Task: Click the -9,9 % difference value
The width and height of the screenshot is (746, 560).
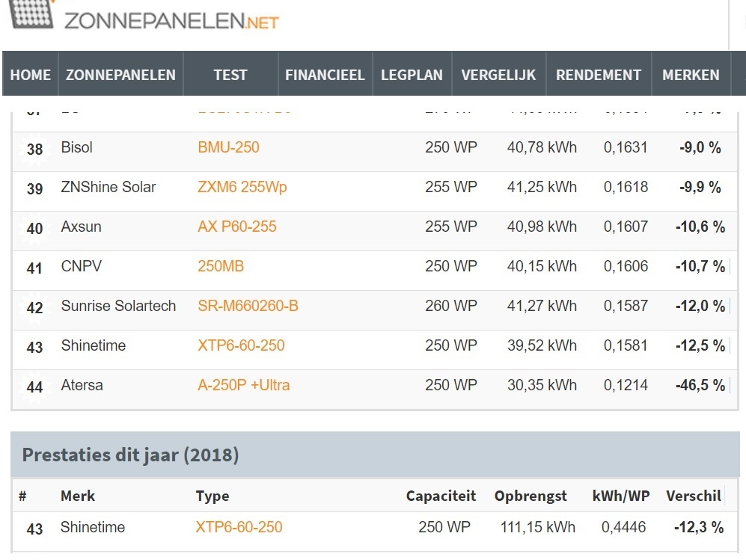Action: [x=700, y=188]
